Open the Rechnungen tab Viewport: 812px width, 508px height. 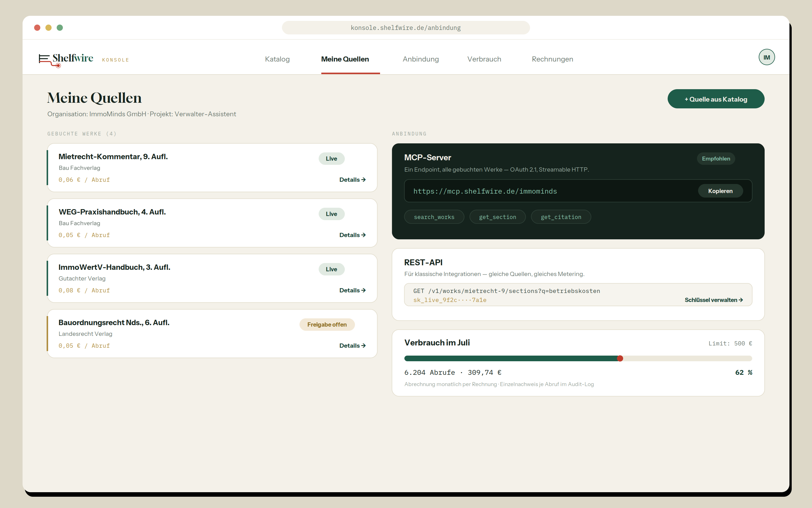point(552,59)
